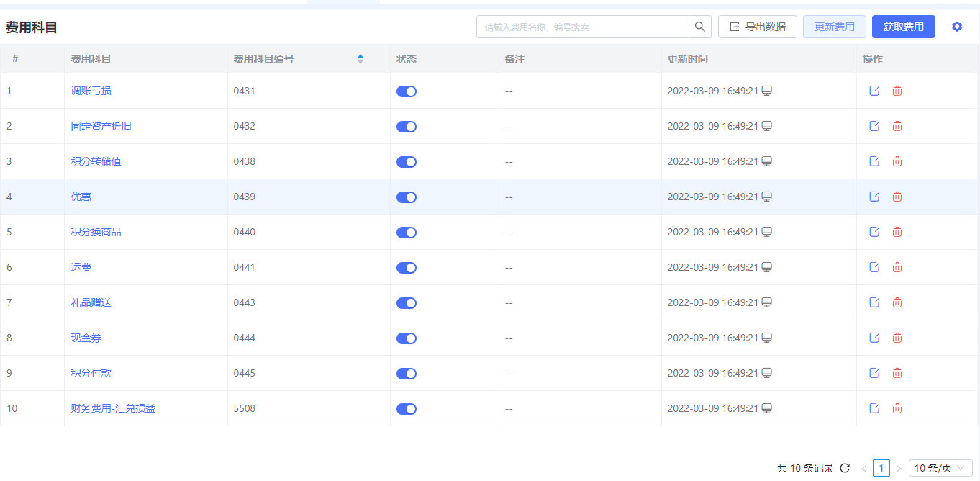
Task: Delete the 财务费用-汇兑损益 row
Action: point(897,408)
